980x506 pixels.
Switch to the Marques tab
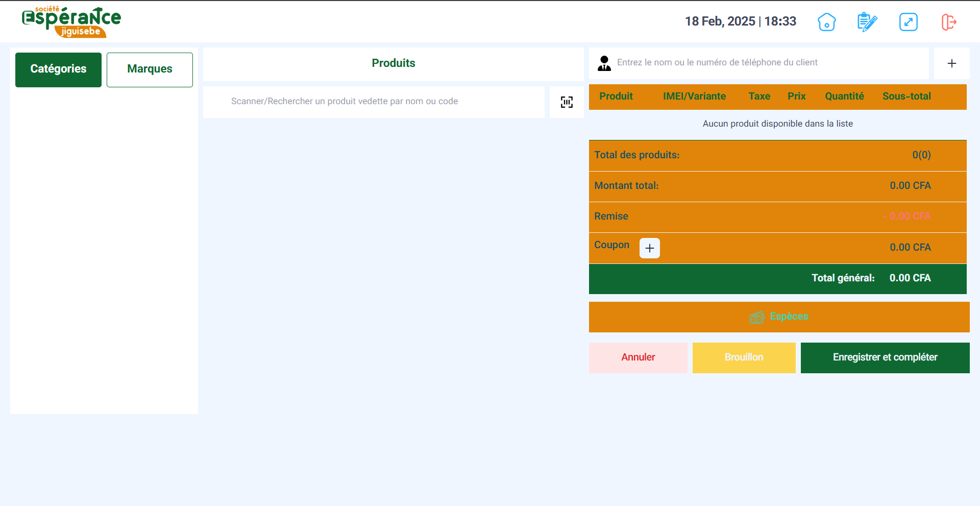click(150, 69)
